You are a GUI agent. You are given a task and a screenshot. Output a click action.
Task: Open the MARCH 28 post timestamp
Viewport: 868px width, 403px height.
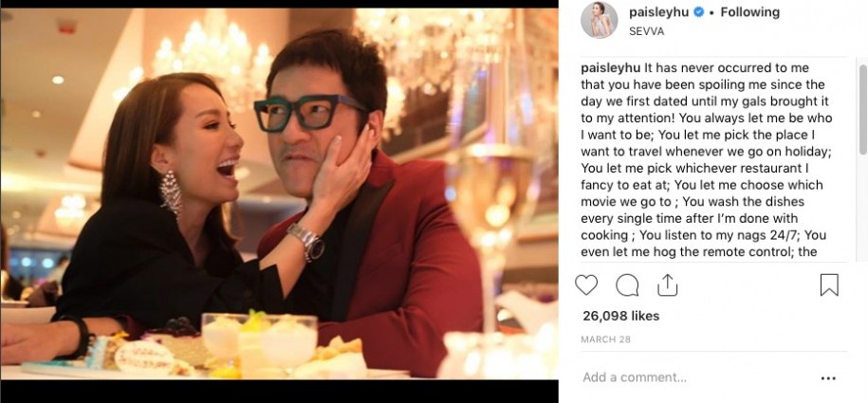click(604, 339)
